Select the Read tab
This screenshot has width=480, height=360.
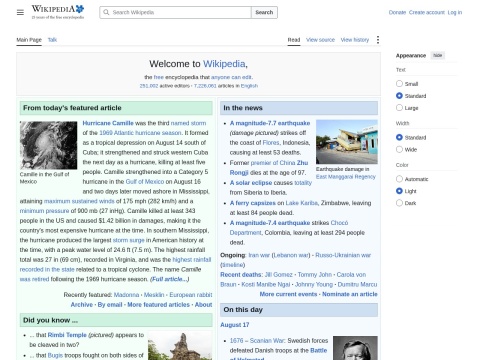click(294, 40)
